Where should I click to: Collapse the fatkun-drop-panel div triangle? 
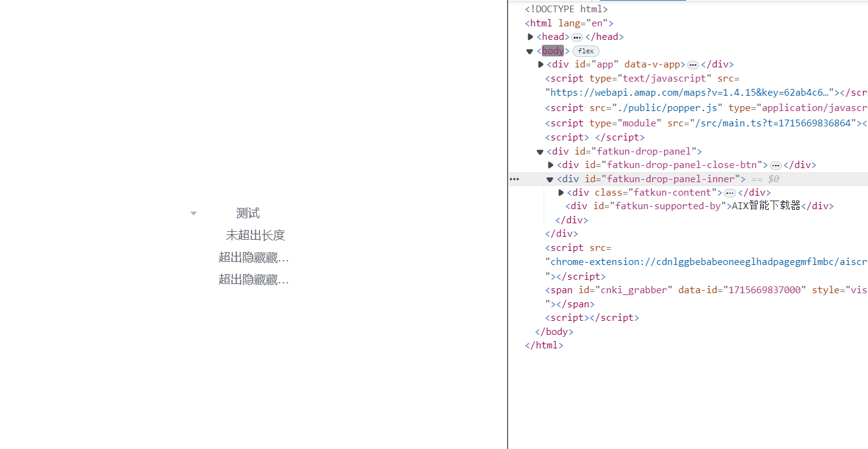pyautogui.click(x=540, y=152)
